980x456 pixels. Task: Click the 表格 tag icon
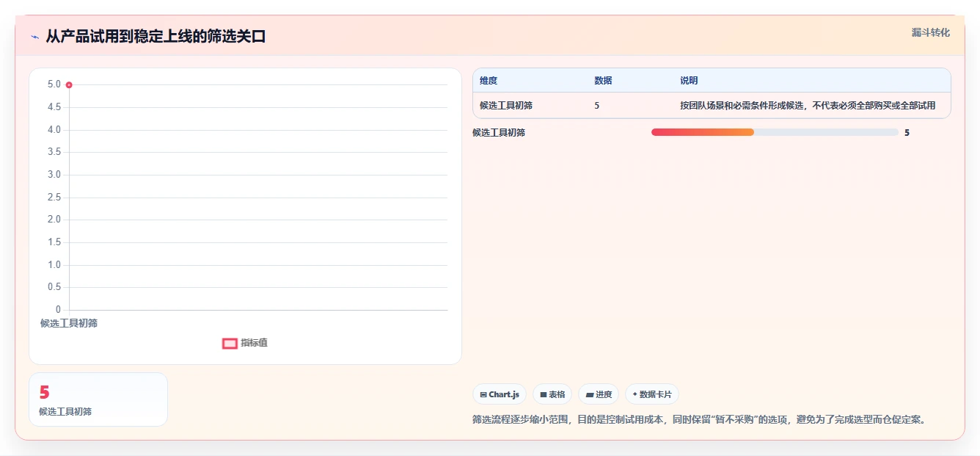(544, 394)
